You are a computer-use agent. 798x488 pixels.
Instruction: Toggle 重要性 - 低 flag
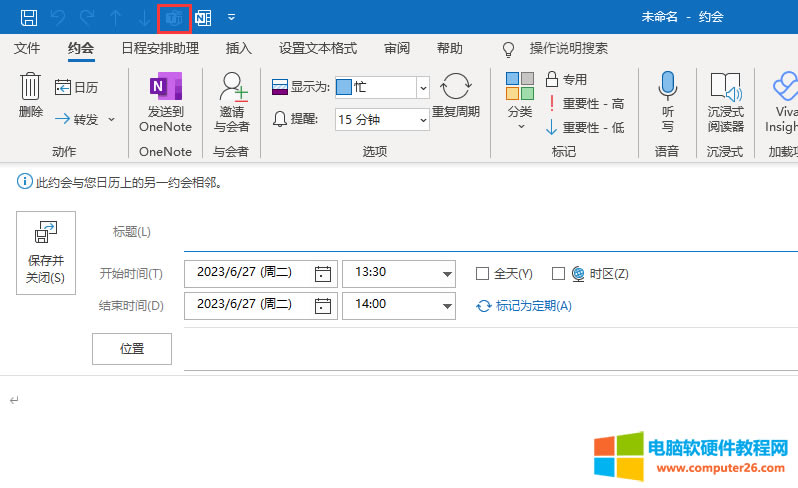point(586,127)
